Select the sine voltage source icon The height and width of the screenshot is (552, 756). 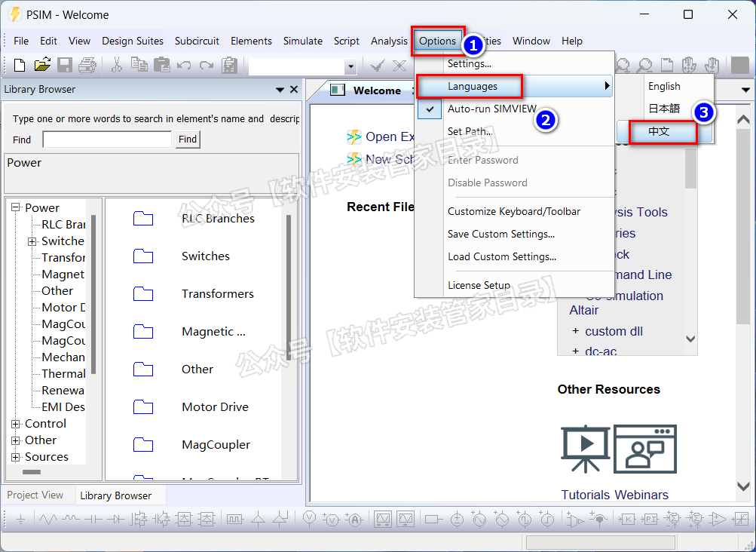479,520
